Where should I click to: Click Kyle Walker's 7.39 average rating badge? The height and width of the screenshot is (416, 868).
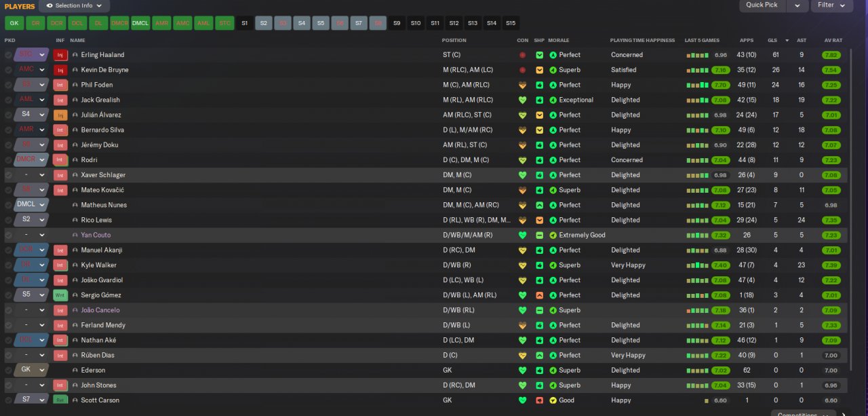[831, 265]
